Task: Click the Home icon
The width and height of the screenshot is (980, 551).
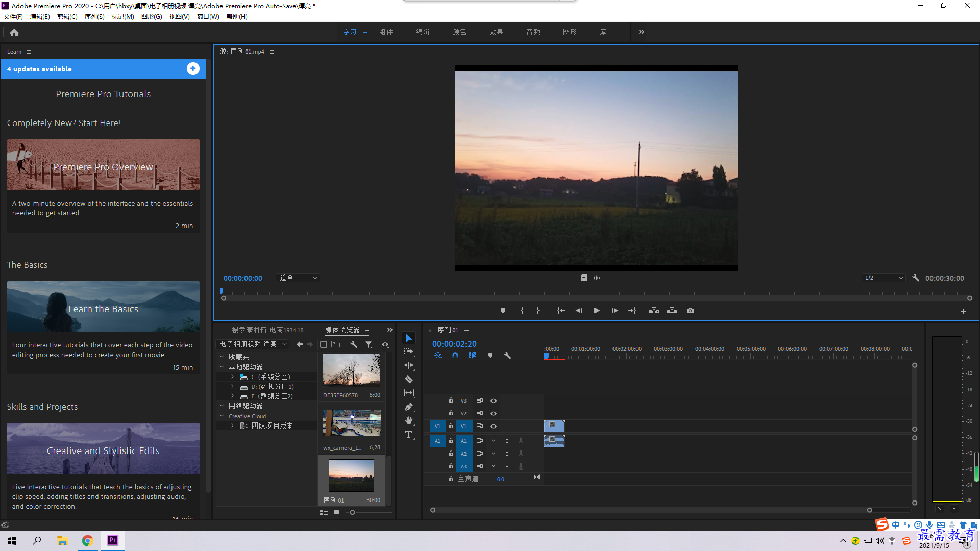Action: 14,32
